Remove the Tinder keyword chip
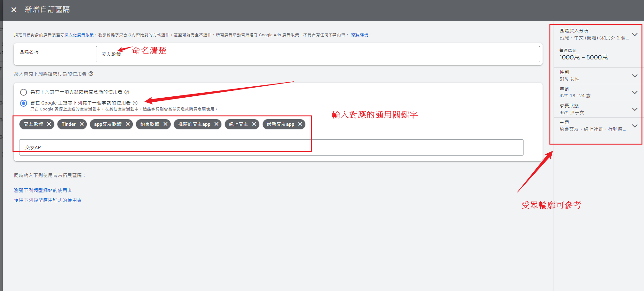This screenshot has height=291, width=644. tap(82, 124)
